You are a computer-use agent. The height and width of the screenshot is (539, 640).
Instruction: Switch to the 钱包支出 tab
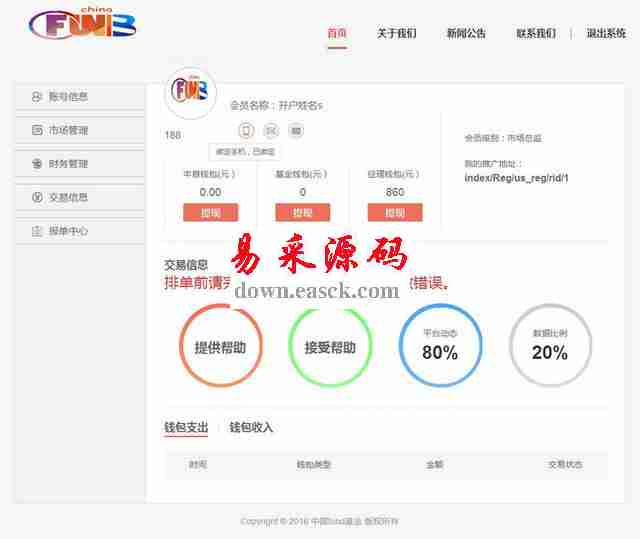[186, 427]
